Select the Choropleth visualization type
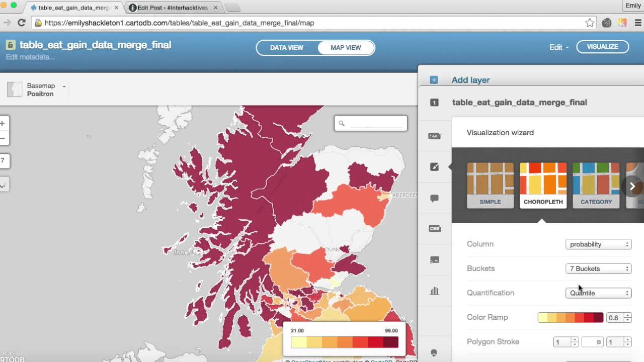This screenshot has width=644, height=362. coord(543,185)
